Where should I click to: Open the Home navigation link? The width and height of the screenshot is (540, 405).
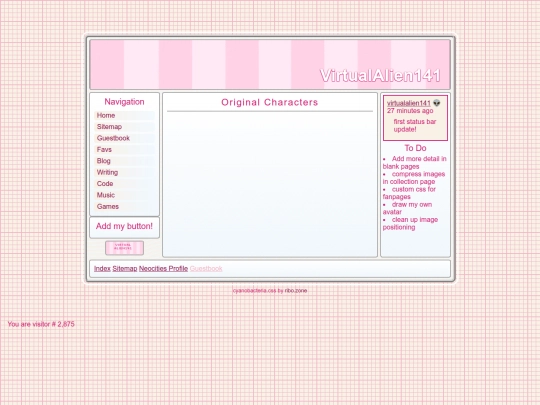pos(124,115)
